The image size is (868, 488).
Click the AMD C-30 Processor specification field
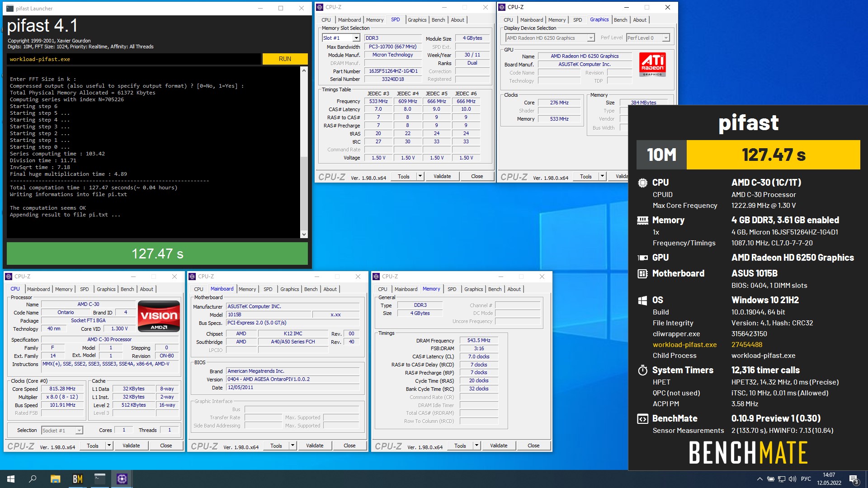pos(109,339)
